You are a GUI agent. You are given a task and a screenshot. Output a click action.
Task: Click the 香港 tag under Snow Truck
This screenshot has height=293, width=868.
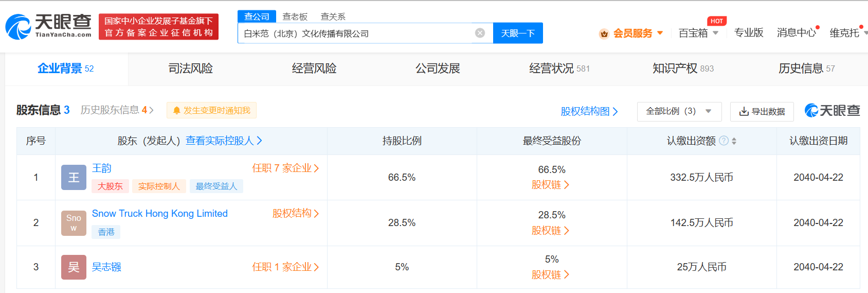106,232
